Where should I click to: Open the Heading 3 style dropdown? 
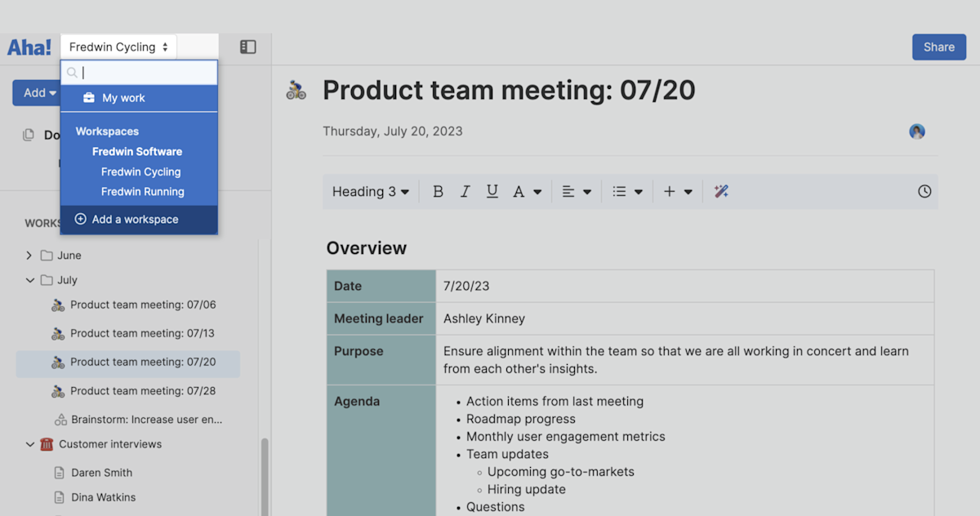pos(369,191)
